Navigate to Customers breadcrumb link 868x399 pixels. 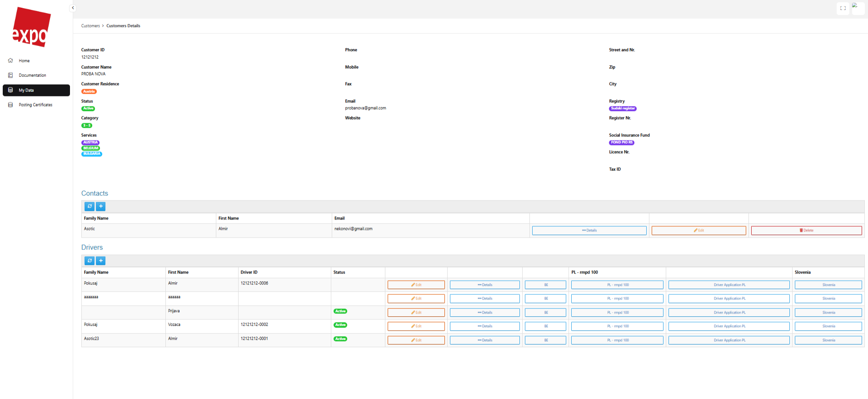(90, 26)
